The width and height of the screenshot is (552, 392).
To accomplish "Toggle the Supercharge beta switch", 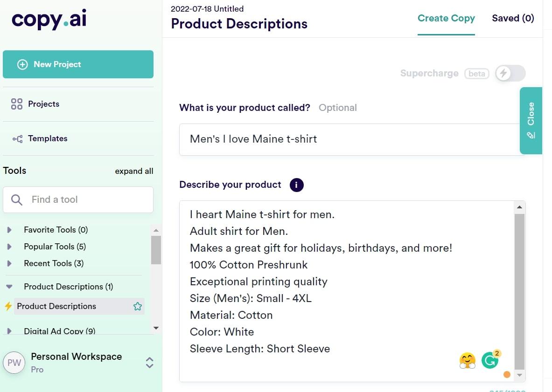I will 510,73.
